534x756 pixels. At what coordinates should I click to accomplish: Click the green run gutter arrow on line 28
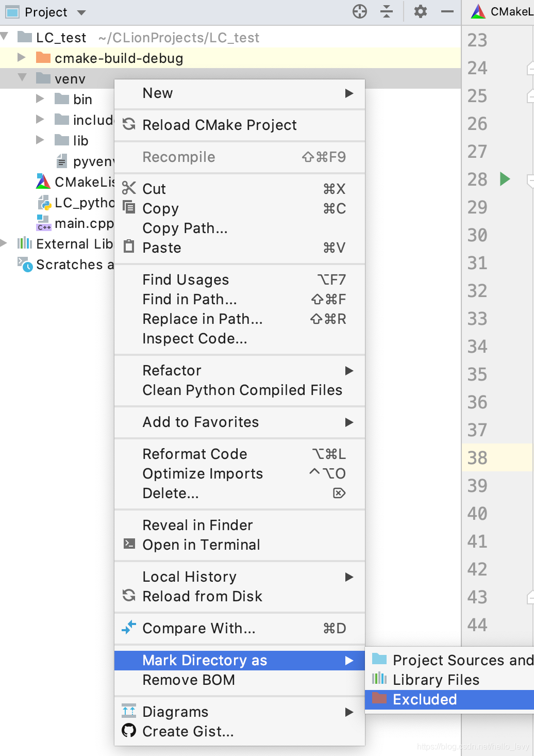[x=505, y=179]
